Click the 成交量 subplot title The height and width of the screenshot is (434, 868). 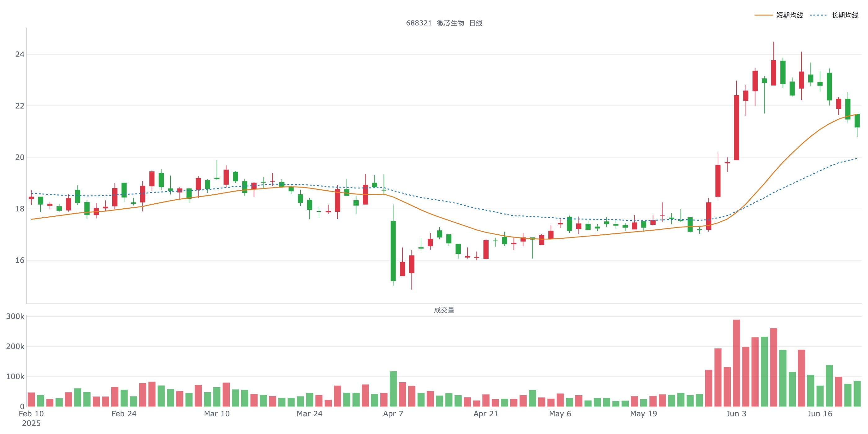[444, 310]
